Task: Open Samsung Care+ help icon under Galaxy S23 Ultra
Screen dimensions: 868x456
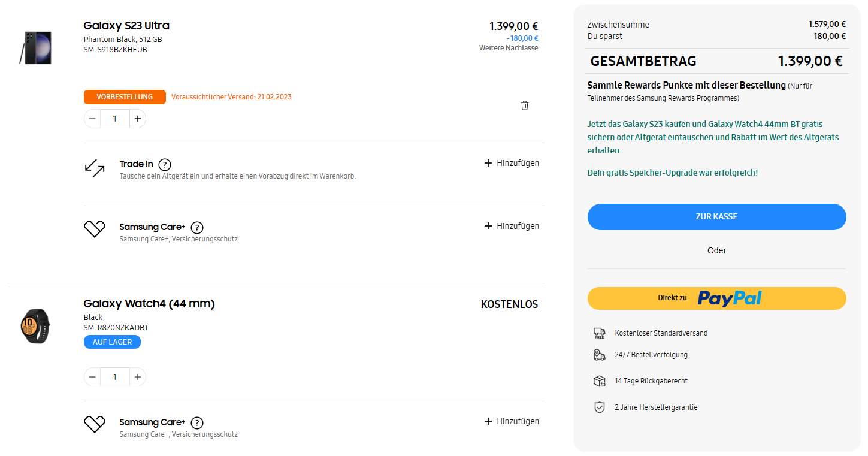Action: pyautogui.click(x=197, y=227)
